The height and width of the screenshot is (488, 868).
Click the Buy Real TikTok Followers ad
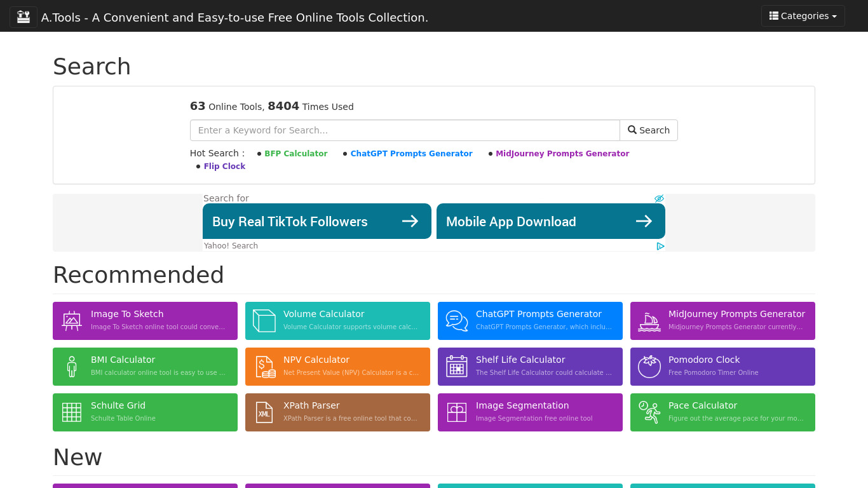316,221
